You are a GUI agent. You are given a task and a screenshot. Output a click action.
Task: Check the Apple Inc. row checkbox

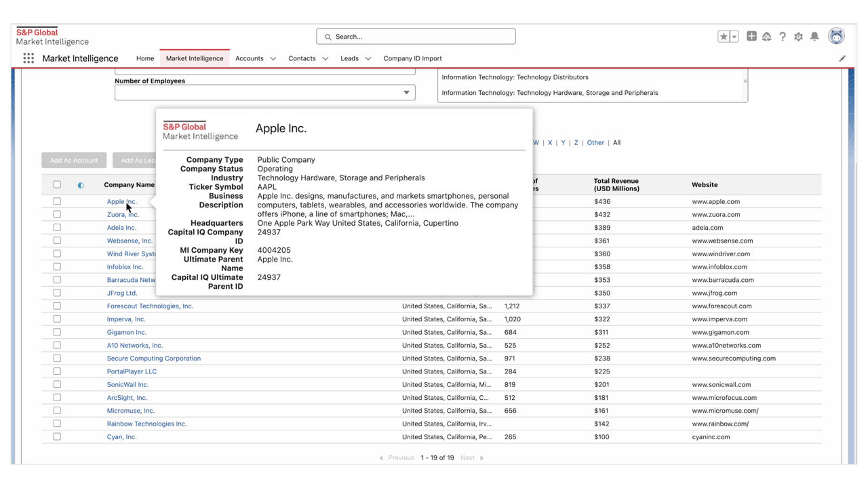click(57, 201)
